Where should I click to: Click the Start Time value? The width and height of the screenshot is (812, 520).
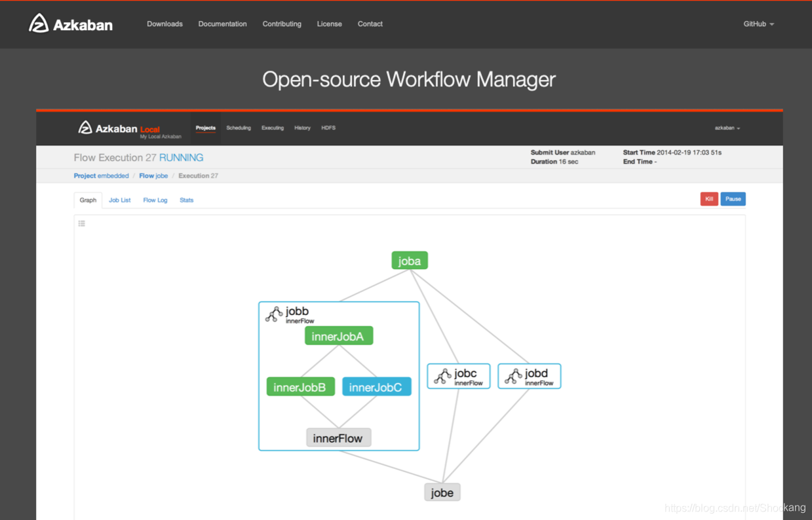pyautogui.click(x=689, y=153)
